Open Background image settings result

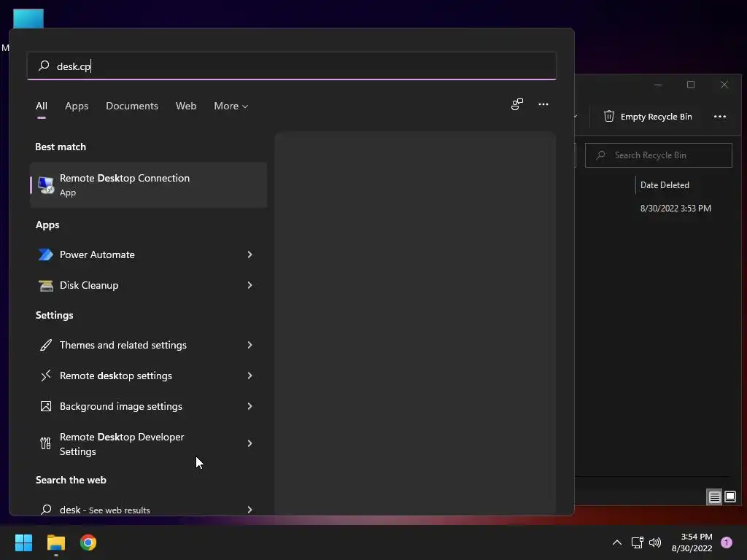[x=148, y=406]
